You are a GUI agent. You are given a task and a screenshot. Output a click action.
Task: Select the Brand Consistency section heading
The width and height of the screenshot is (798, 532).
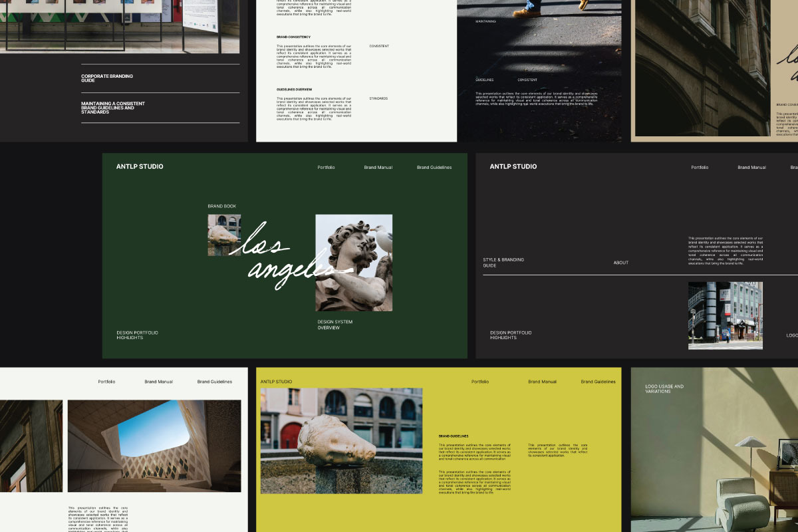293,37
